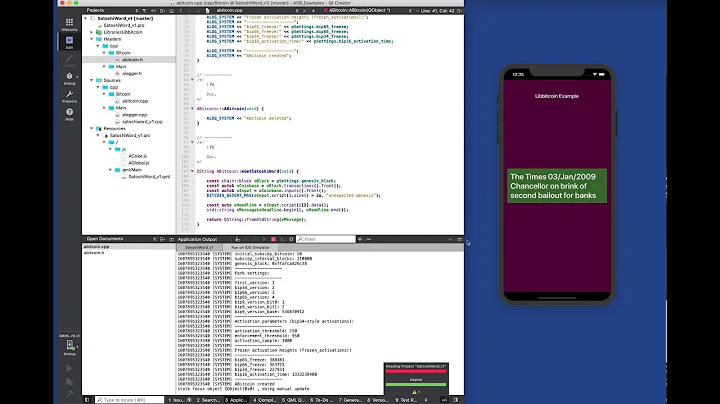This screenshot has width=720, height=404.
Task: Split the Projects side panel
Action: tap(162, 10)
